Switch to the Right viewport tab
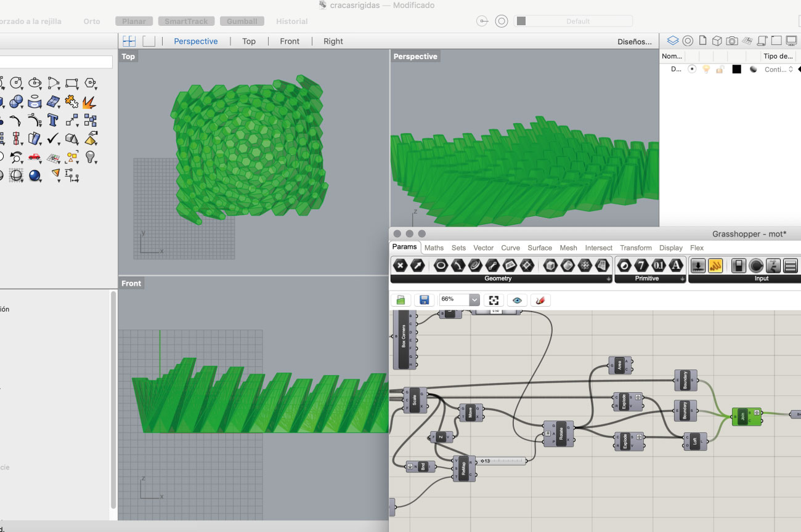 tap(333, 41)
